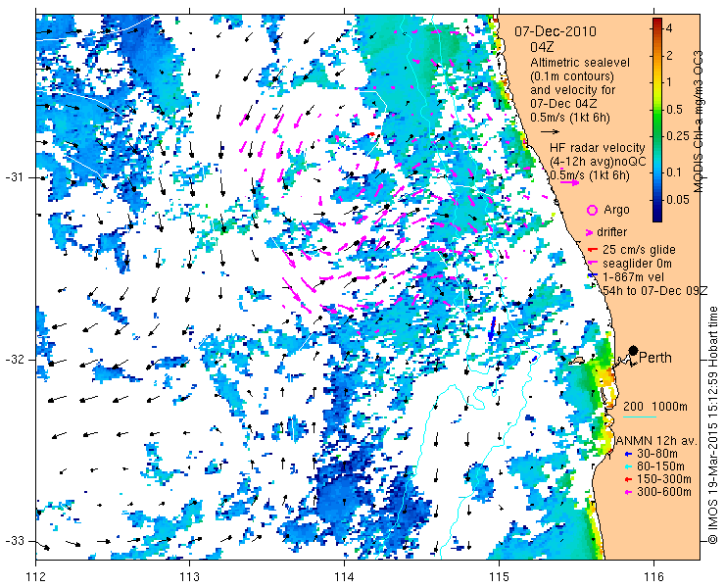Click the 150-300m depth label

coord(664,480)
